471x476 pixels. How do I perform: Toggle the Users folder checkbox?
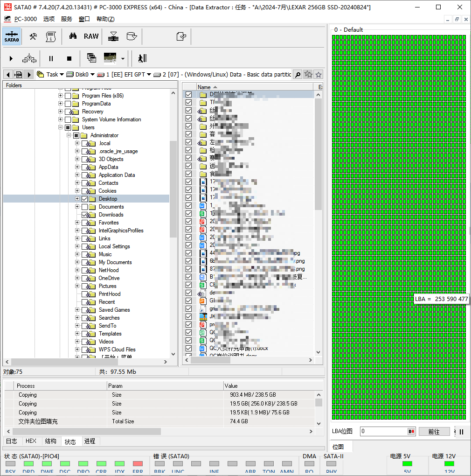[68, 127]
